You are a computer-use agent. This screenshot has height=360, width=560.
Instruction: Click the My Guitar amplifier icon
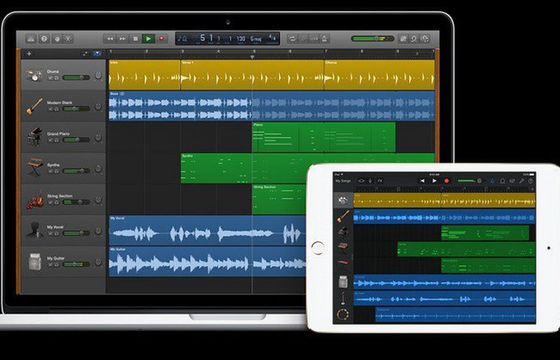tap(35, 261)
